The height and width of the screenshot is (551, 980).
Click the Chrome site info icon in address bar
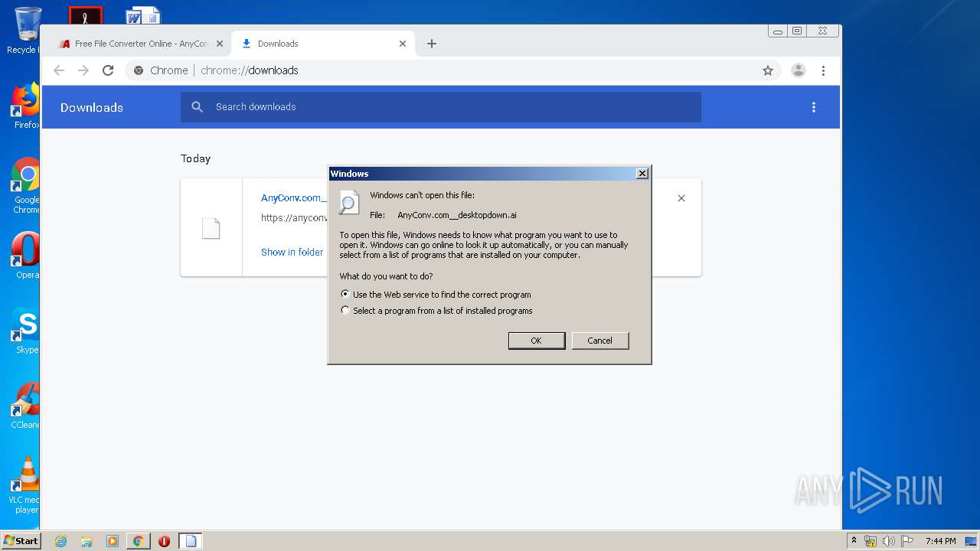[x=139, y=70]
